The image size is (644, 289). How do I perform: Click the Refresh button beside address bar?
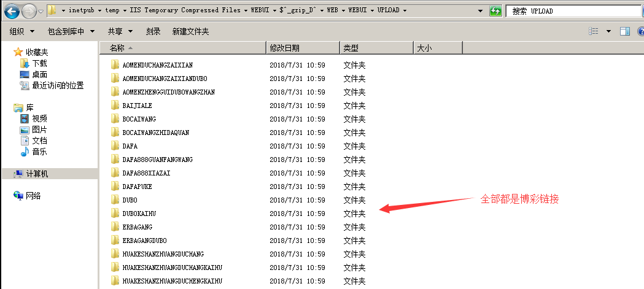click(x=495, y=11)
